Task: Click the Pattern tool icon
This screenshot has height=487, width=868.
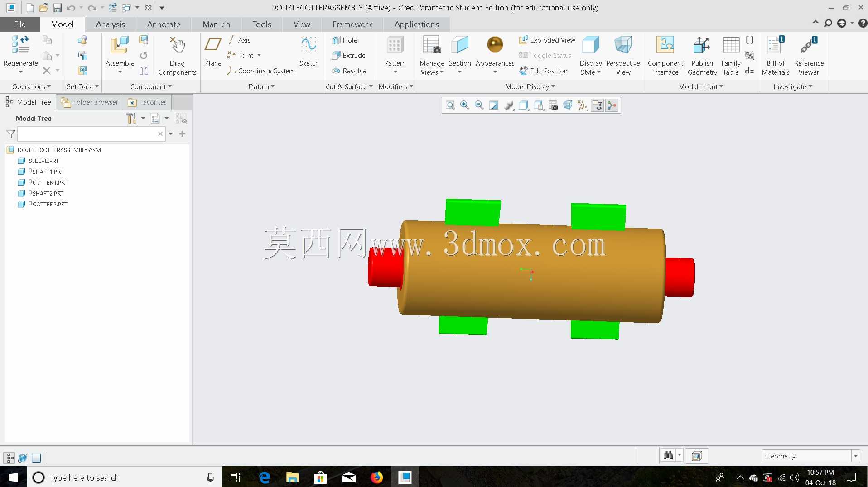Action: click(395, 45)
